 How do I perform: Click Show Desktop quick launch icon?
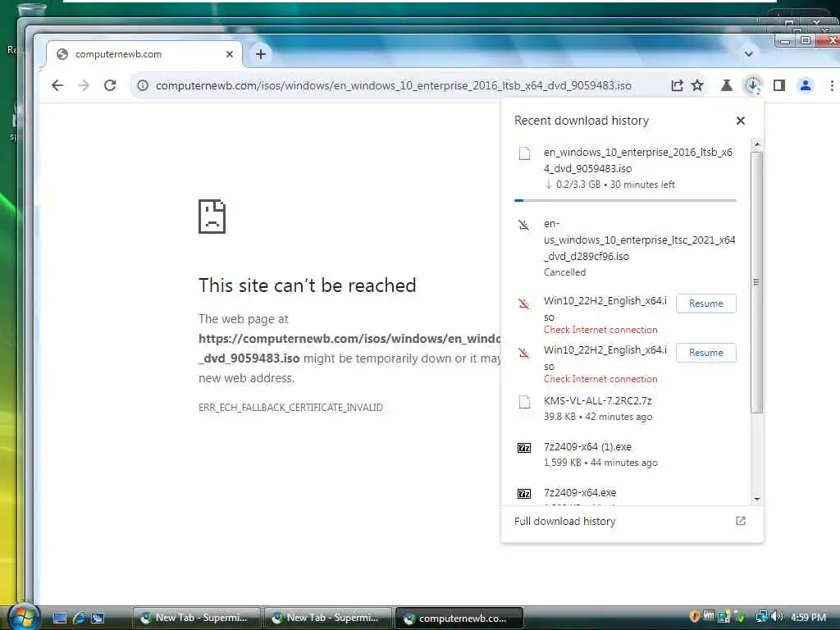pos(60,619)
